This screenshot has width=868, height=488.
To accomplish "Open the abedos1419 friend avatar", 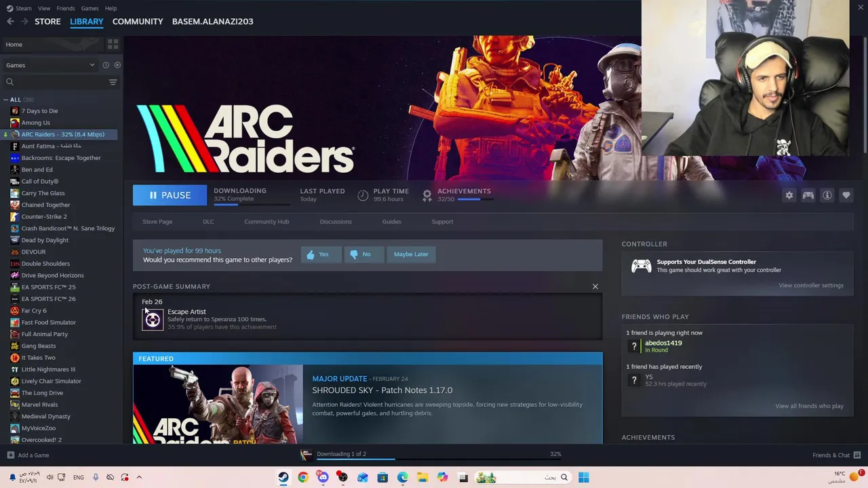I will coord(634,346).
